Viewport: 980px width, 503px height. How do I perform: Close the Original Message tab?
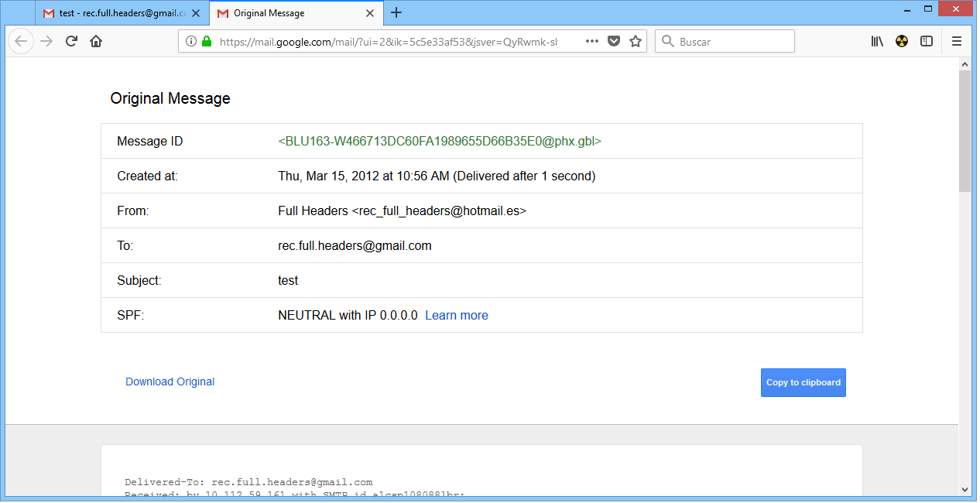point(370,13)
